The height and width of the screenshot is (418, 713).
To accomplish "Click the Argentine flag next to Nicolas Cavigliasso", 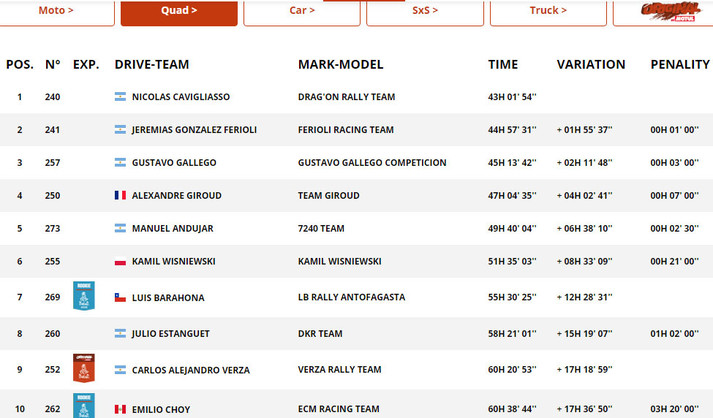I will tap(121, 97).
